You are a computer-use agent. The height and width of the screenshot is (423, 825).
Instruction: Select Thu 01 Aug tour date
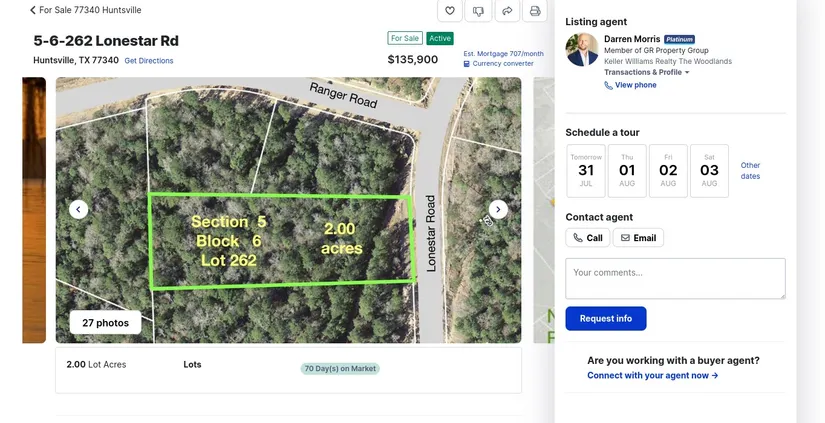(x=627, y=170)
